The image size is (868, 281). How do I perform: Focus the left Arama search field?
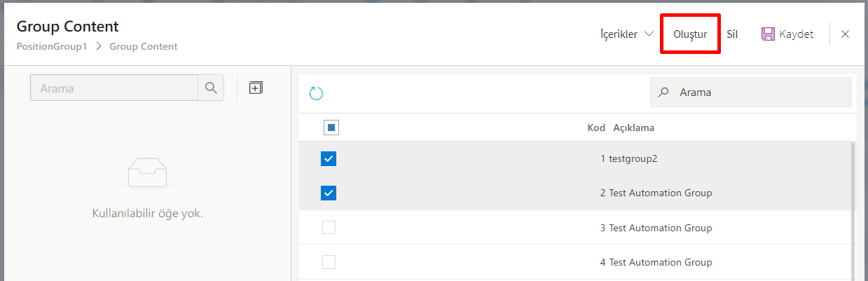(114, 88)
